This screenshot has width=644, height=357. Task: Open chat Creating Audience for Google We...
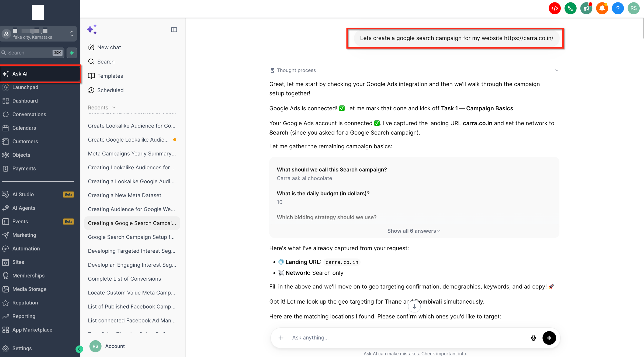click(x=132, y=209)
